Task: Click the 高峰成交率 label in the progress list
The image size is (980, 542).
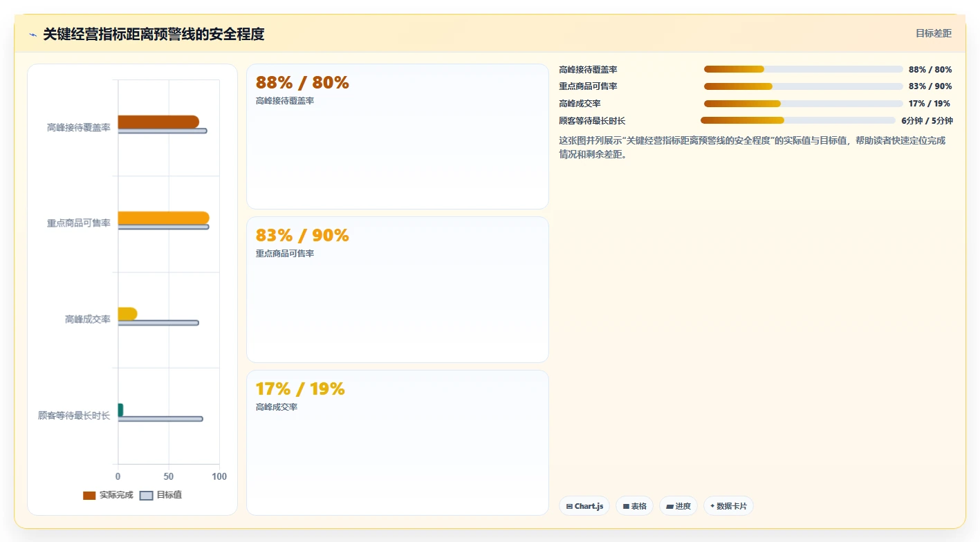Action: [x=580, y=104]
